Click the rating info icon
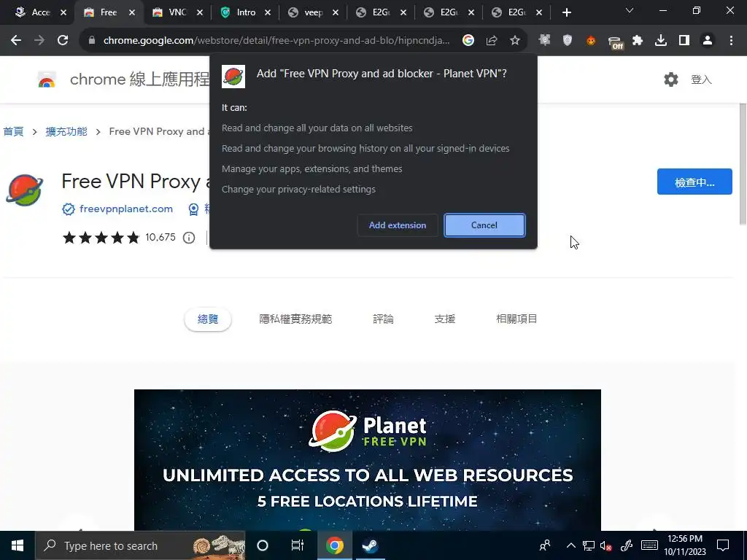This screenshot has height=560, width=747. pos(189,238)
